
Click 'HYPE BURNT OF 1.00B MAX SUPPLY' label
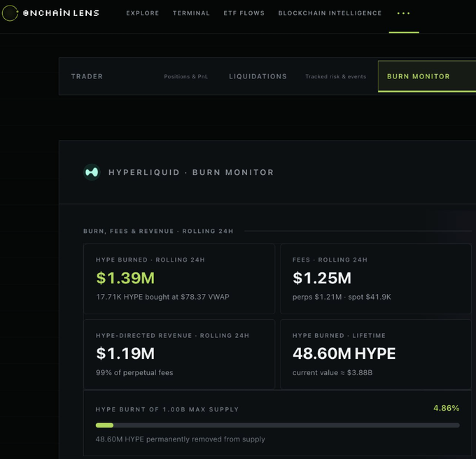click(167, 409)
